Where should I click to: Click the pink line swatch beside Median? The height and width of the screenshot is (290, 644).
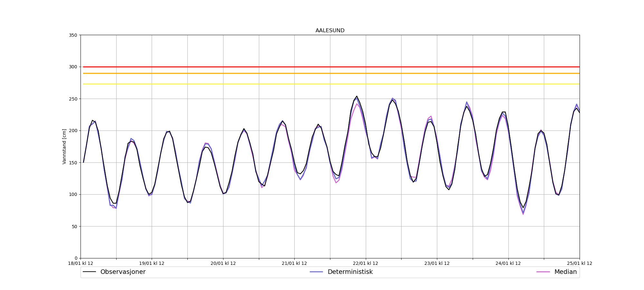click(543, 272)
